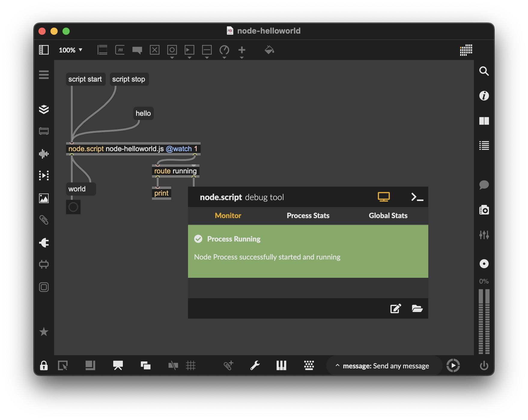Open the audio files waveform browser
528x420 pixels.
pyautogui.click(x=44, y=154)
